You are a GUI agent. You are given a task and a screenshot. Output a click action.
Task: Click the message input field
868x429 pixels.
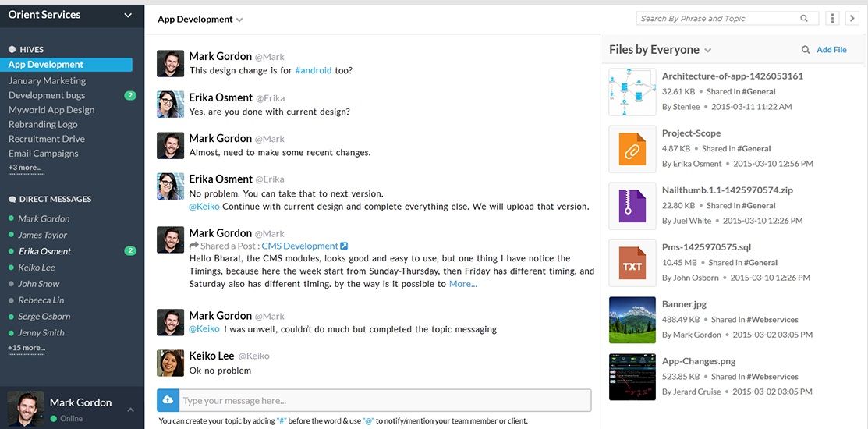[384, 400]
